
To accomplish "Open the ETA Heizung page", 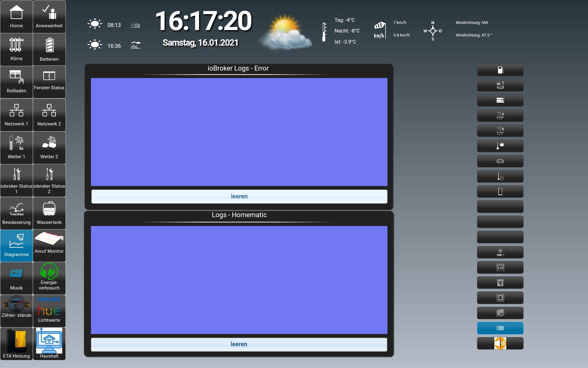I will pyautogui.click(x=17, y=343).
